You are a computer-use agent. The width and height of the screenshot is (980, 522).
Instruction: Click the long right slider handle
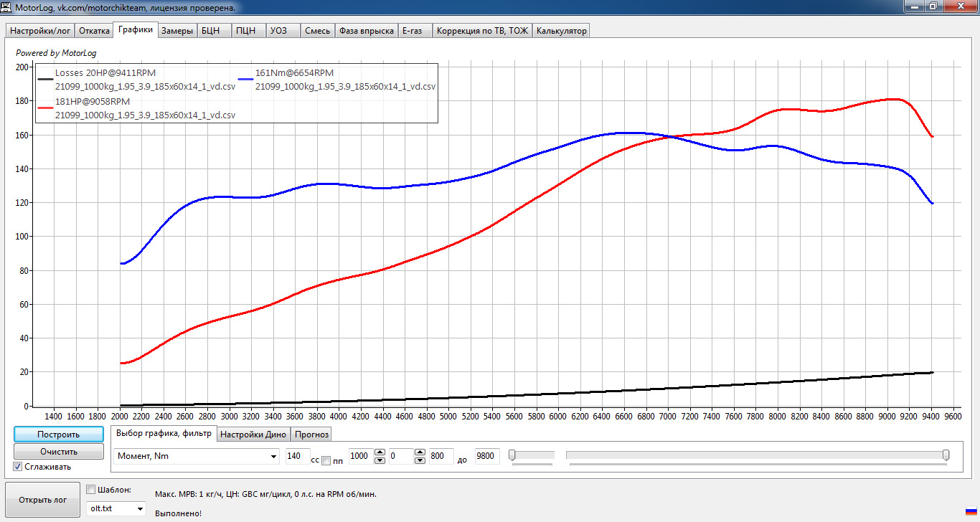(x=946, y=455)
